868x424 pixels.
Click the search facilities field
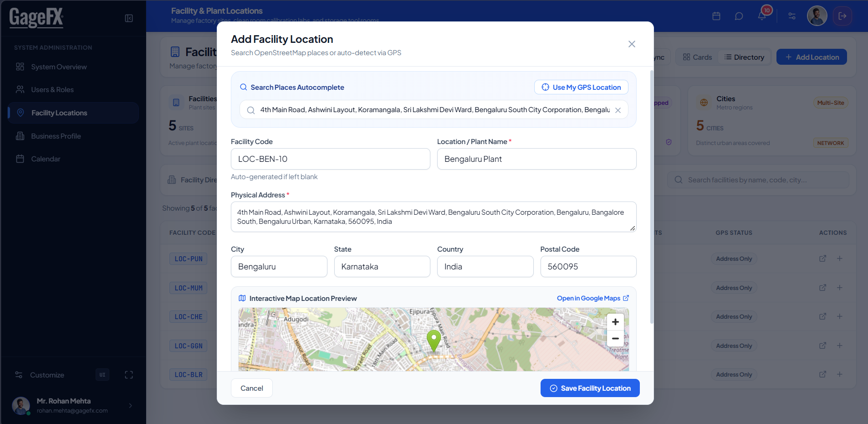[x=758, y=180]
